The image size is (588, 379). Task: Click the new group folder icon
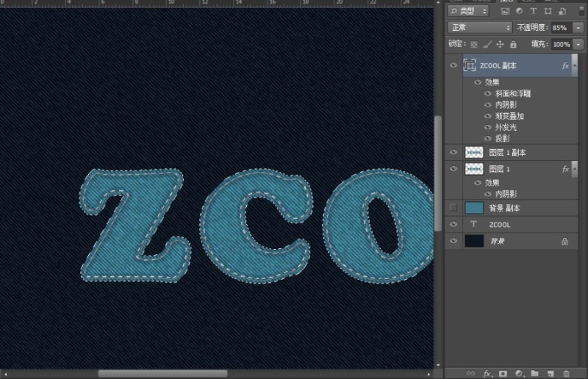pos(534,373)
